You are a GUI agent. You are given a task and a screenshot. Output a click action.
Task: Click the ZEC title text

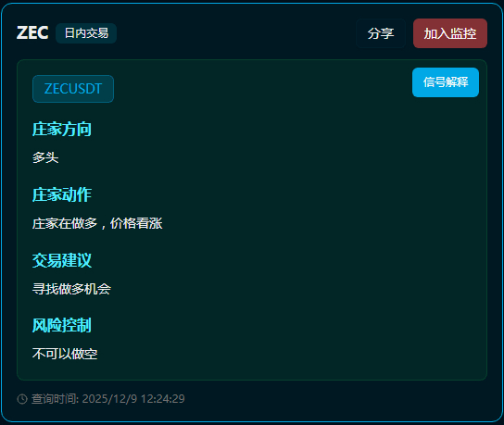[32, 32]
